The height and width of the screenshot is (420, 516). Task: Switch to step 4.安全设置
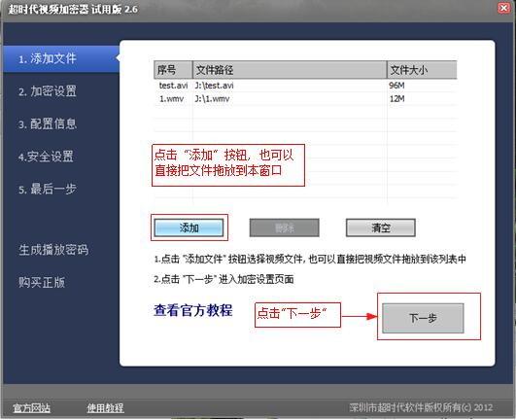[46, 157]
